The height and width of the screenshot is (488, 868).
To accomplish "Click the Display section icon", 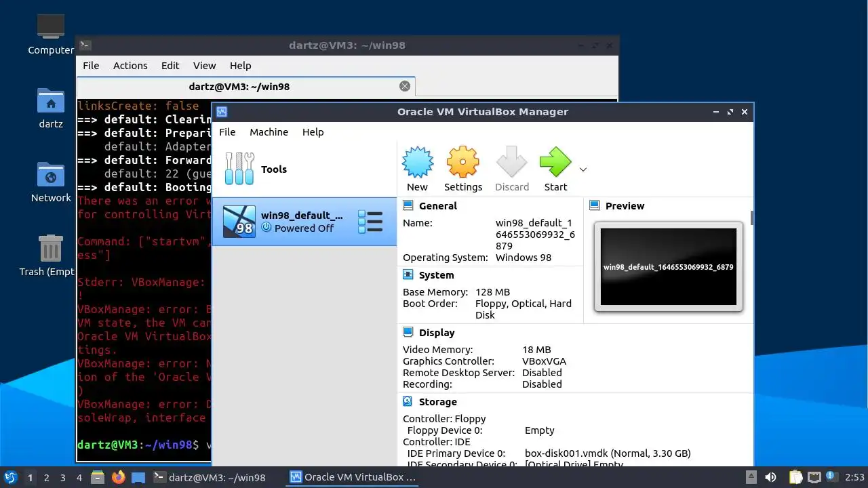I will (x=408, y=332).
